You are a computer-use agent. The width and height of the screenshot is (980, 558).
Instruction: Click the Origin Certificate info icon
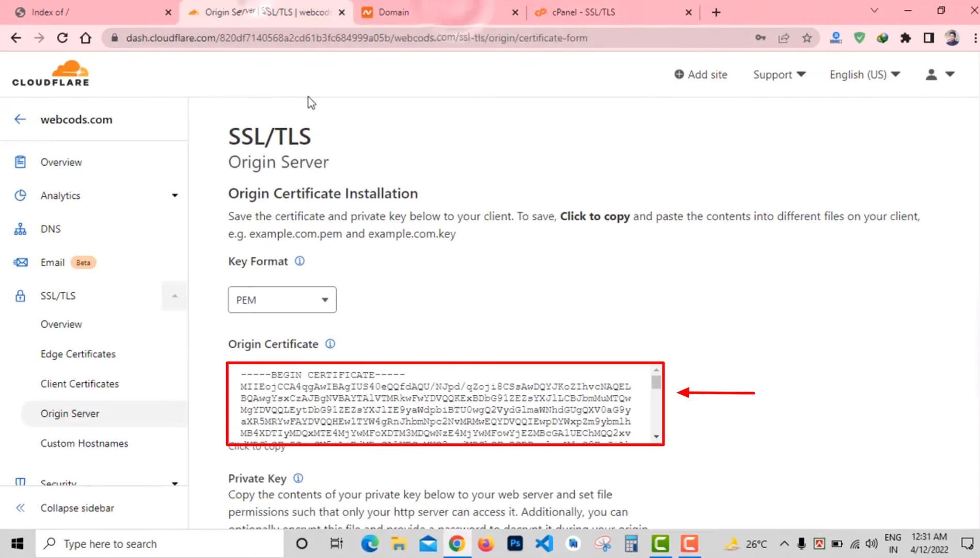pos(330,344)
